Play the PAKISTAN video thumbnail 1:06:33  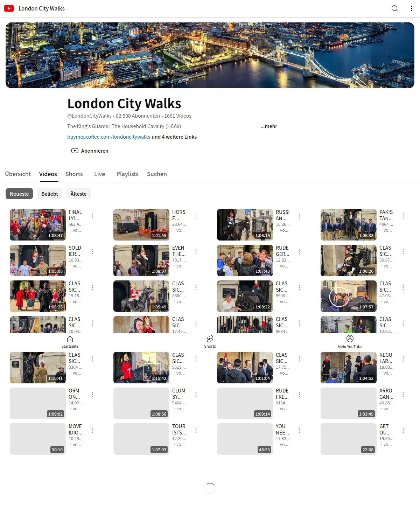tap(349, 225)
